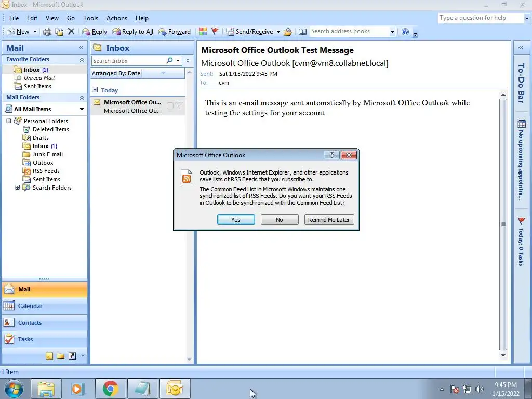Open the New item dropdown arrow
The width and height of the screenshot is (532, 399).
(35, 32)
